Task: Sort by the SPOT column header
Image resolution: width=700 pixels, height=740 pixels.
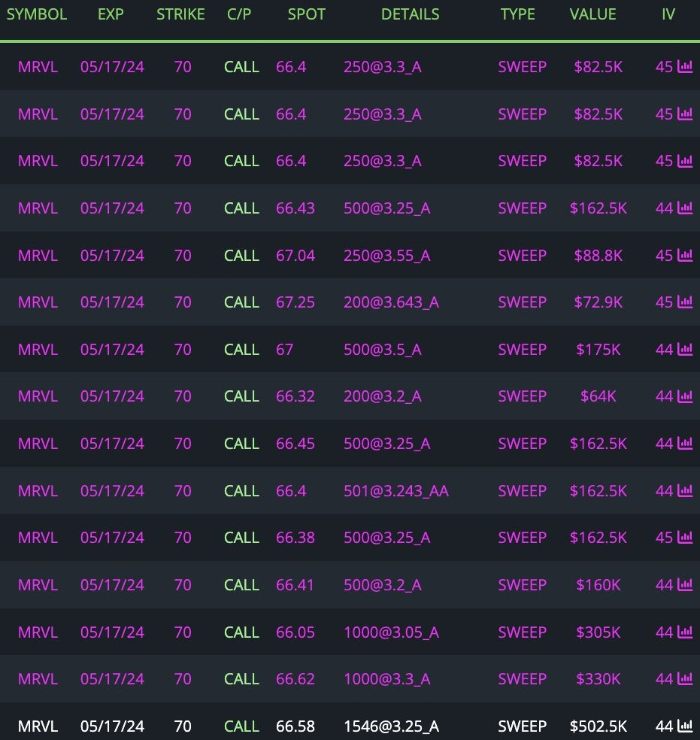Action: [307, 14]
